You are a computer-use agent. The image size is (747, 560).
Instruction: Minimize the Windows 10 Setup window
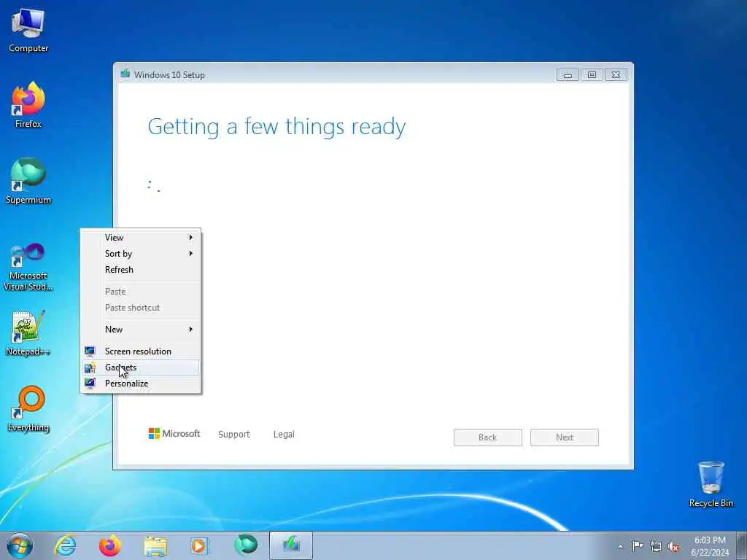[568, 75]
